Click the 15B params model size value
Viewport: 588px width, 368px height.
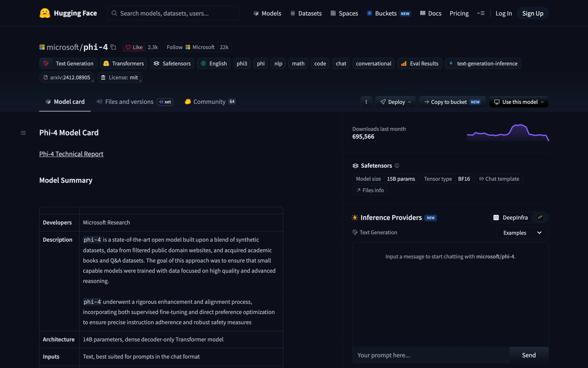click(x=401, y=179)
